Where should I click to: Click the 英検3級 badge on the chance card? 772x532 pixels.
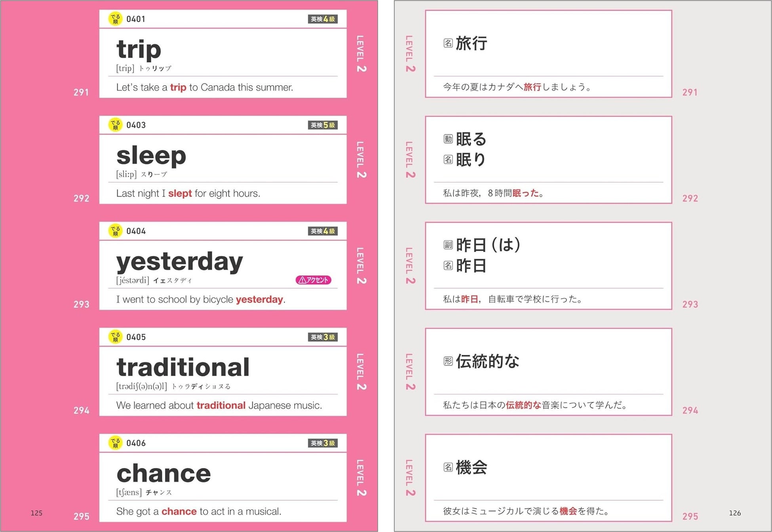[323, 443]
